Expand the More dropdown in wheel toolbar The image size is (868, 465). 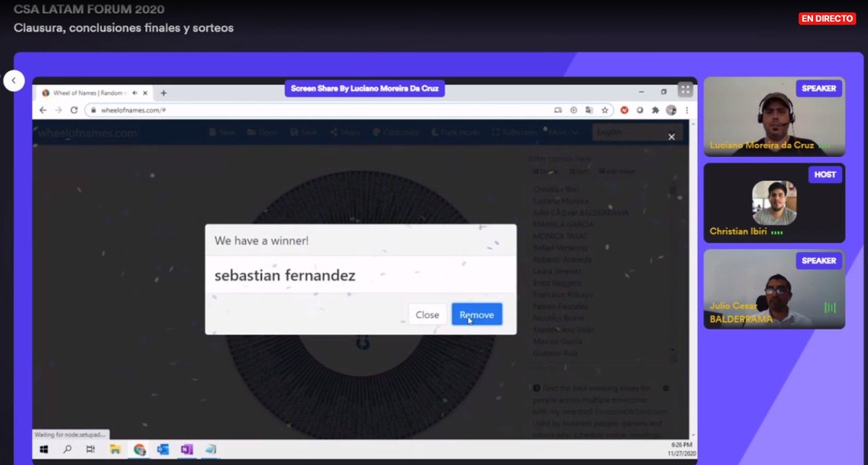point(563,132)
